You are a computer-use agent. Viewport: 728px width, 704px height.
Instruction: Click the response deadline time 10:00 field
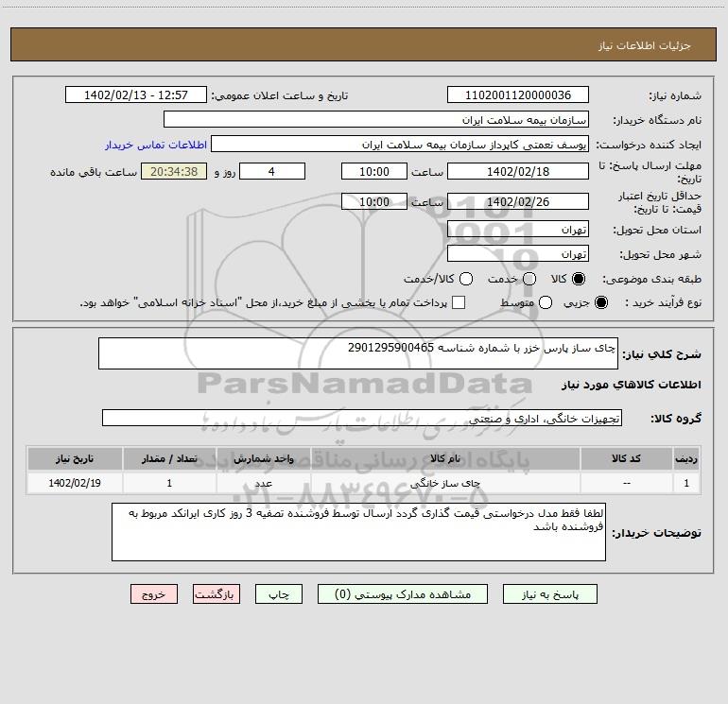374,171
